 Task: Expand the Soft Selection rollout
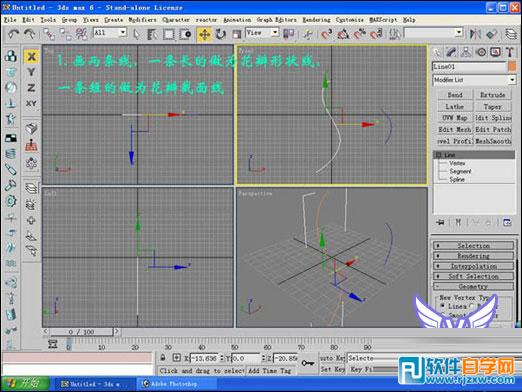coord(473,276)
